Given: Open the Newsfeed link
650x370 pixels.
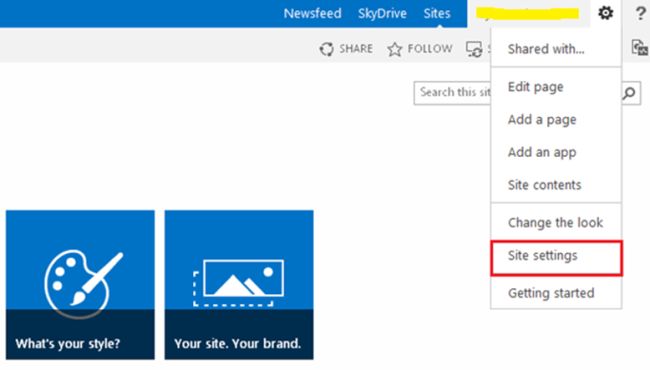Looking at the screenshot, I should 313,13.
